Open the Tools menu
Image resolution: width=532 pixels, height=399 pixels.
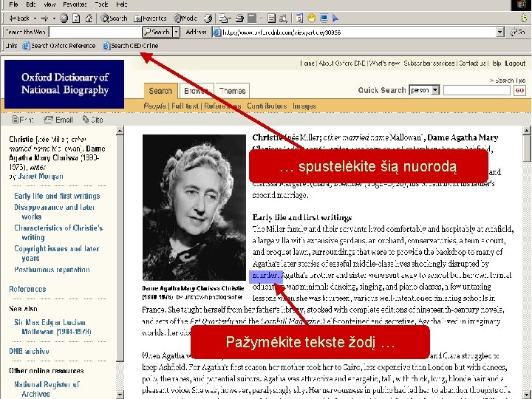101,4
